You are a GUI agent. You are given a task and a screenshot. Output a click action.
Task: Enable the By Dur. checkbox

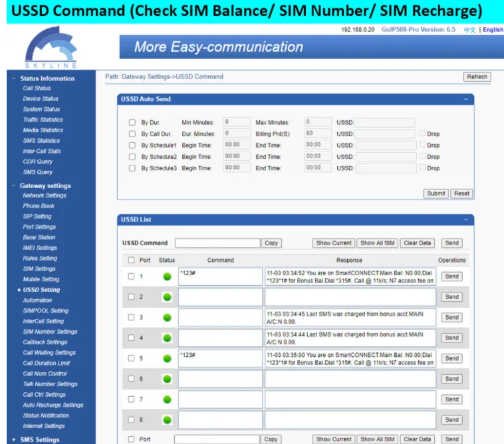point(132,123)
